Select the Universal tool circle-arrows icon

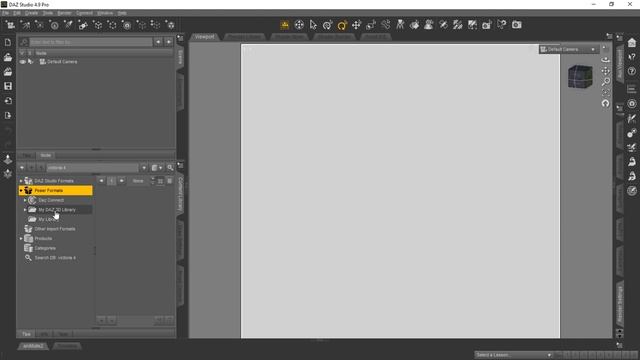click(299, 25)
